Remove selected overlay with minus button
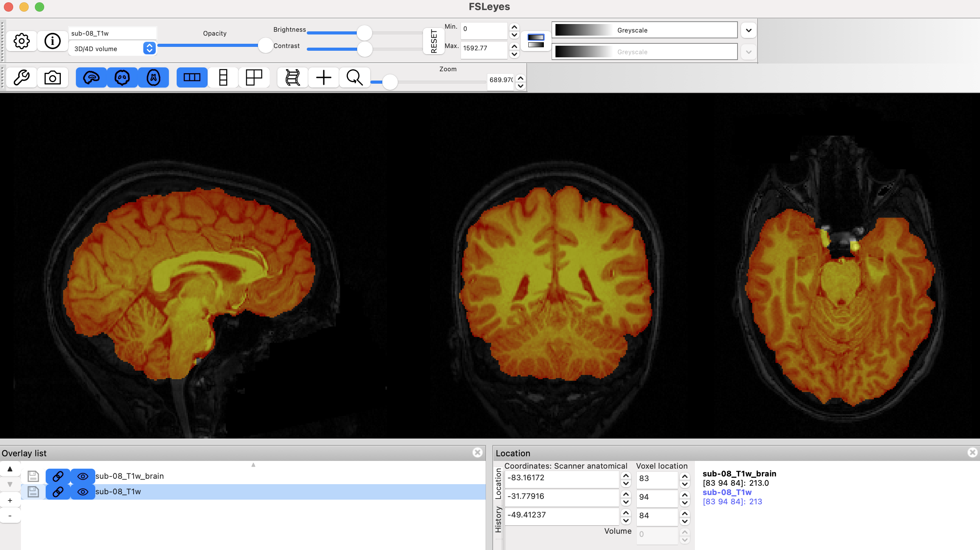Viewport: 980px width, 550px height. [10, 516]
